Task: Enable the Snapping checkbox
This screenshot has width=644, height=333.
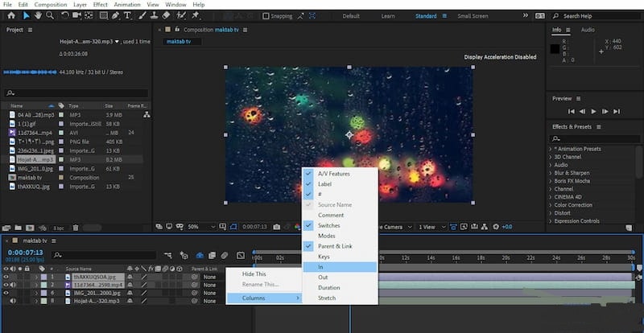Action: click(266, 16)
